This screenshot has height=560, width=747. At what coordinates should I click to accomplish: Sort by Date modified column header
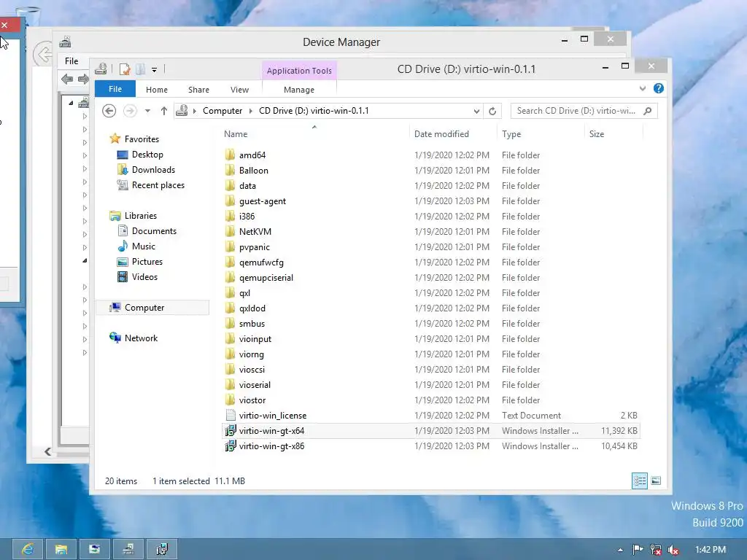[x=441, y=134]
